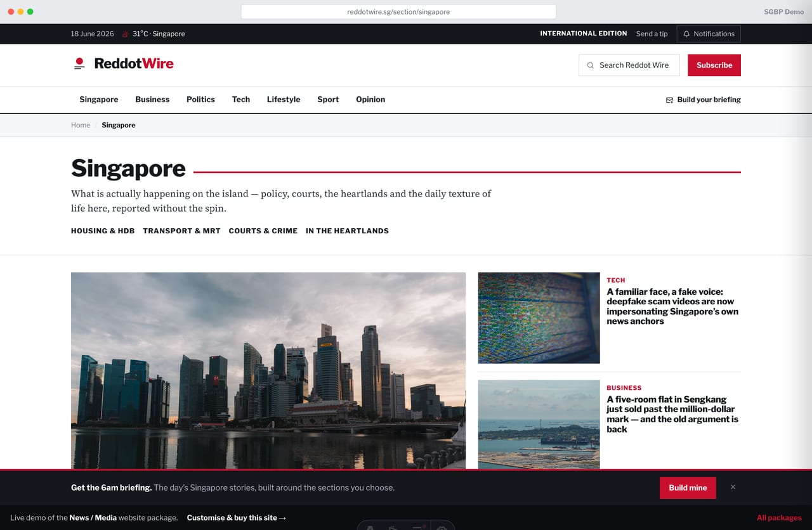Click the Subscribe button
This screenshot has width=812, height=530.
(x=714, y=65)
